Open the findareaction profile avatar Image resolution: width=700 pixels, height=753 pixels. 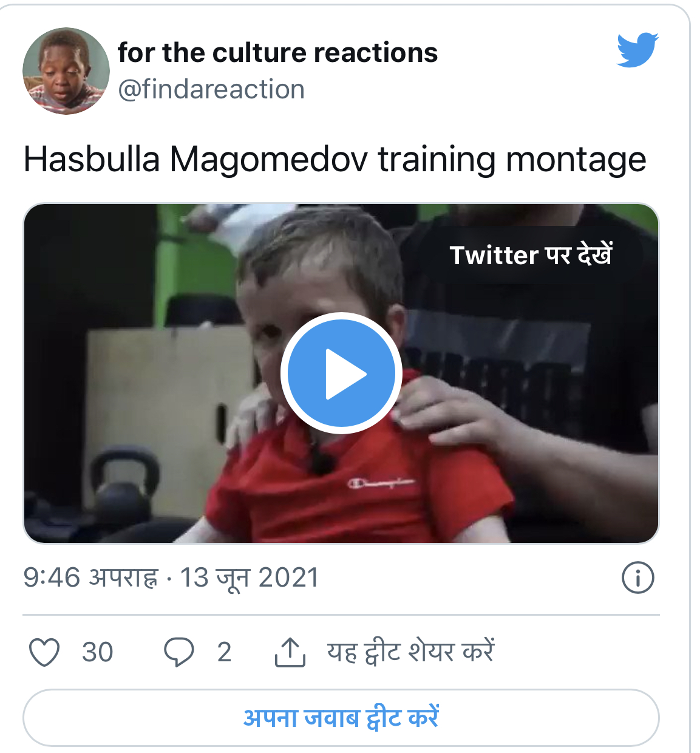[x=66, y=71]
